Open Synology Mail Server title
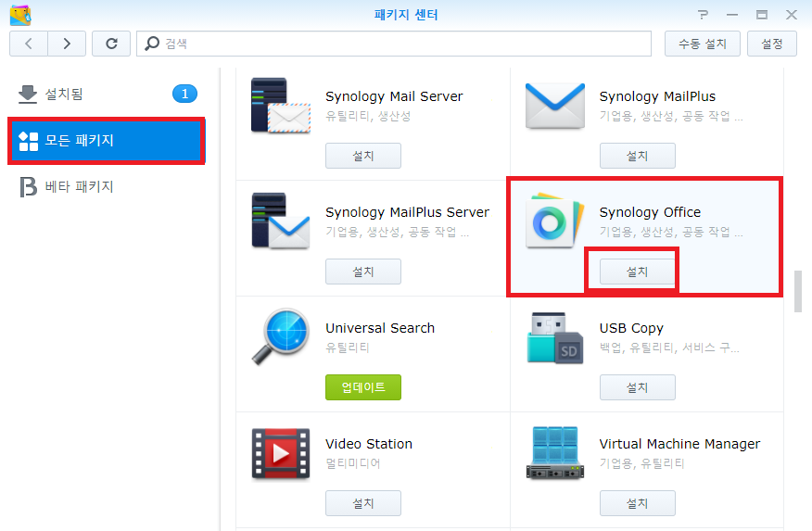This screenshot has height=531, width=812. 394,96
